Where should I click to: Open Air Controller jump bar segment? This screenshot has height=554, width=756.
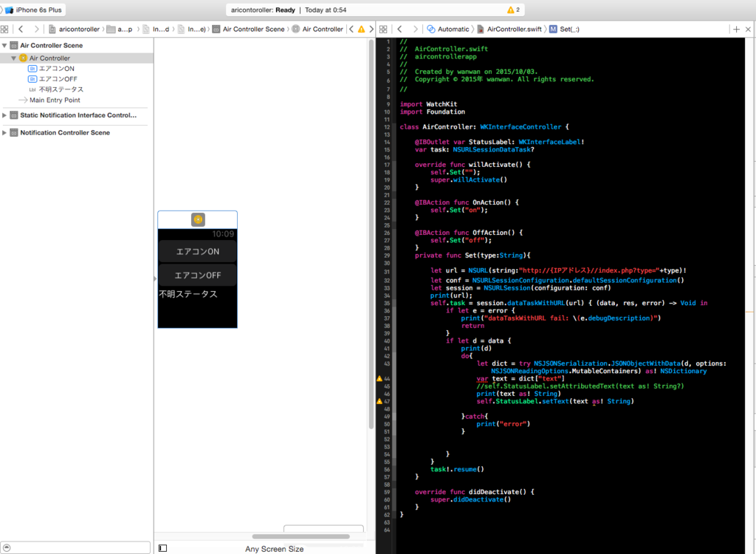click(x=317, y=29)
